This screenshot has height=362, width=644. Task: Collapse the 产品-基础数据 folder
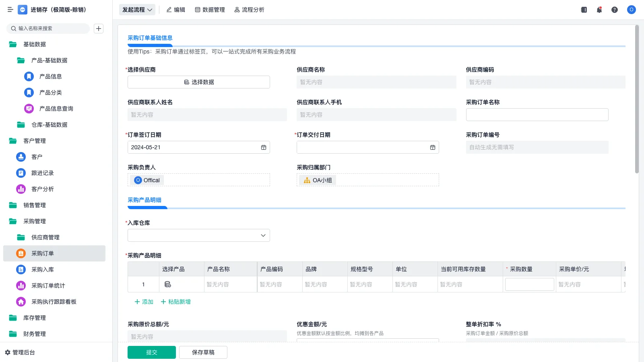point(21,60)
